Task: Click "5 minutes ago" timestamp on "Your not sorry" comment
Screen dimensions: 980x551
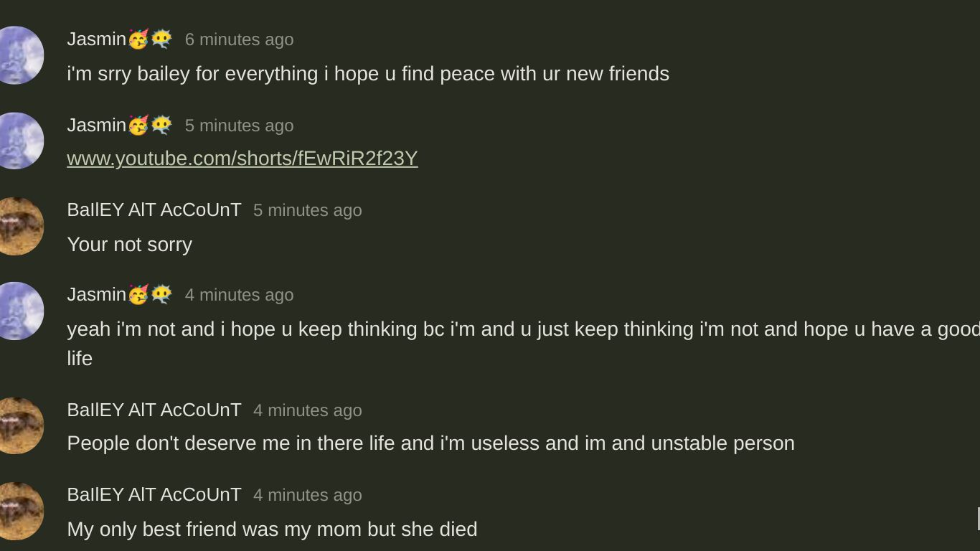Action: 307,210
